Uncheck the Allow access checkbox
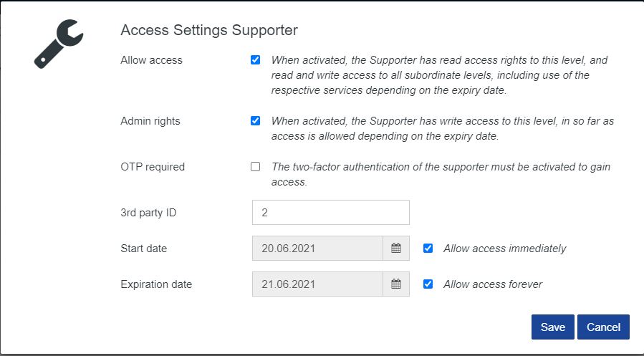644x356 pixels. [255, 60]
